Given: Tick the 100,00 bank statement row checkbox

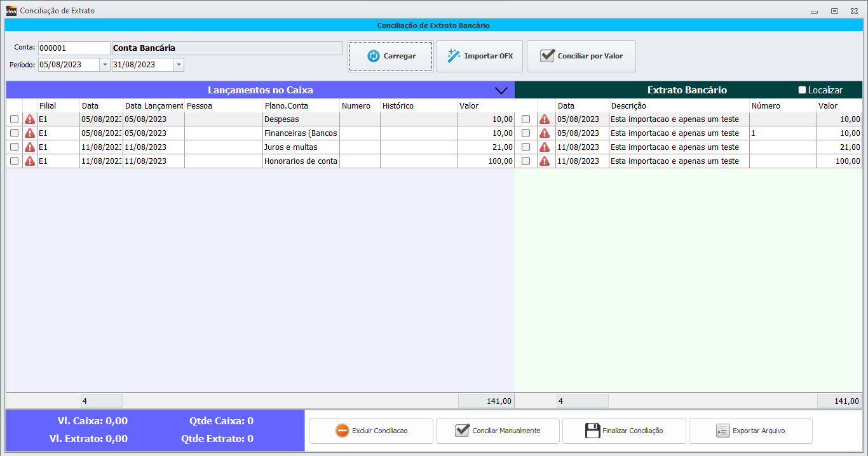Looking at the screenshot, I should [526, 161].
